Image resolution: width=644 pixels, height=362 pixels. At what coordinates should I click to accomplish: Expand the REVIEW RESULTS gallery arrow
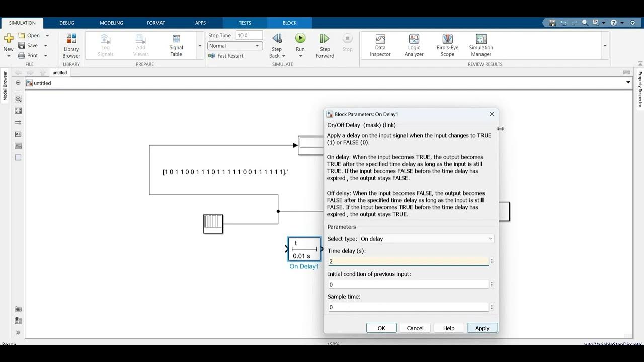[605, 46]
